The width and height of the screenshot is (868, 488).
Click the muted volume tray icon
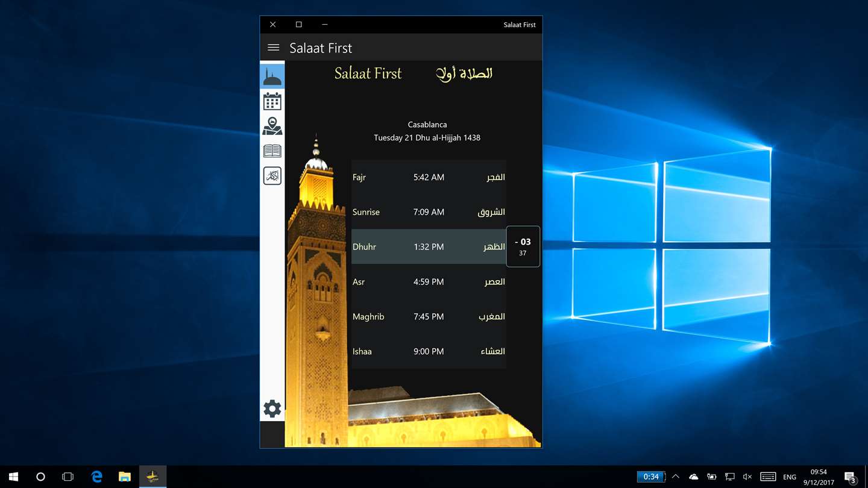(x=747, y=477)
